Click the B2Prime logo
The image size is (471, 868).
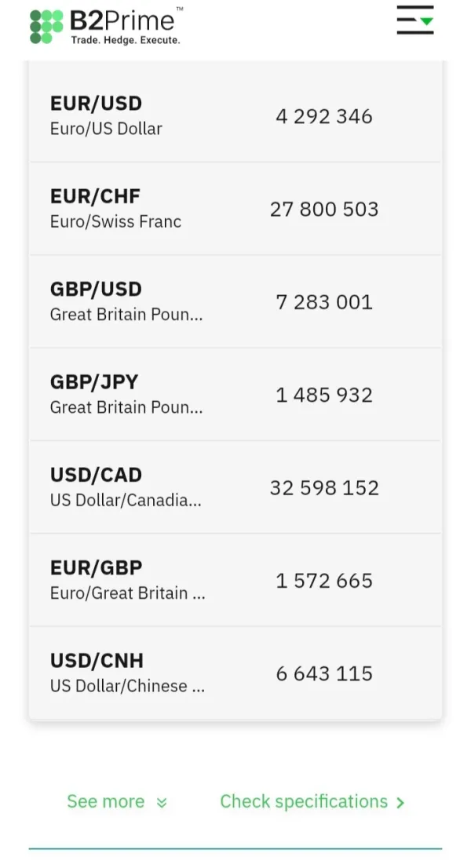click(106, 26)
